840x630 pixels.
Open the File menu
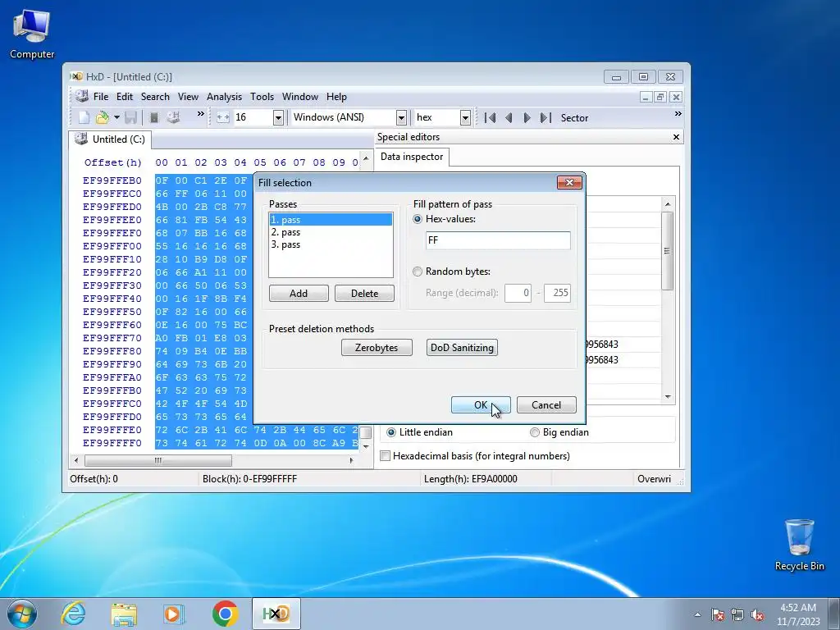coord(101,97)
